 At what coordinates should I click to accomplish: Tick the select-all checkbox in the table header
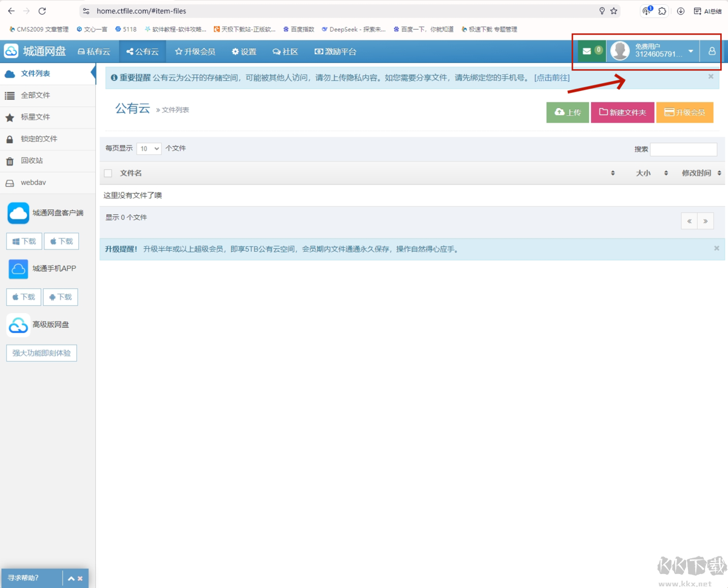108,173
